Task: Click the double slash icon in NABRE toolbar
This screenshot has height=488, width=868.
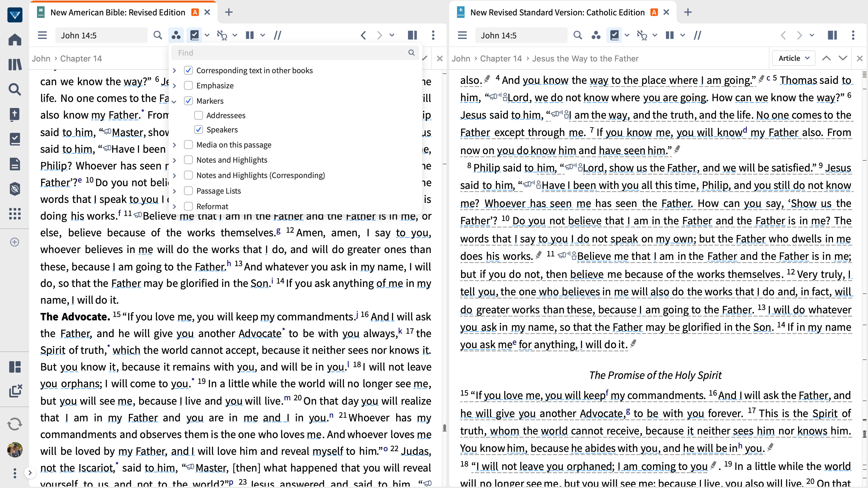Action: [277, 35]
